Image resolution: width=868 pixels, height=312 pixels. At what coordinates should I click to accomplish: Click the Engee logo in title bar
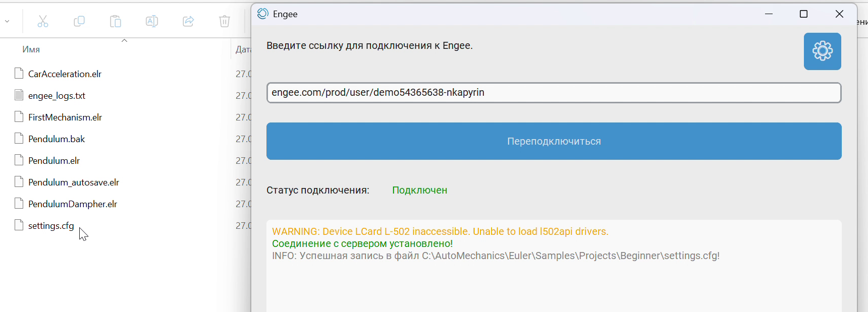pos(262,14)
